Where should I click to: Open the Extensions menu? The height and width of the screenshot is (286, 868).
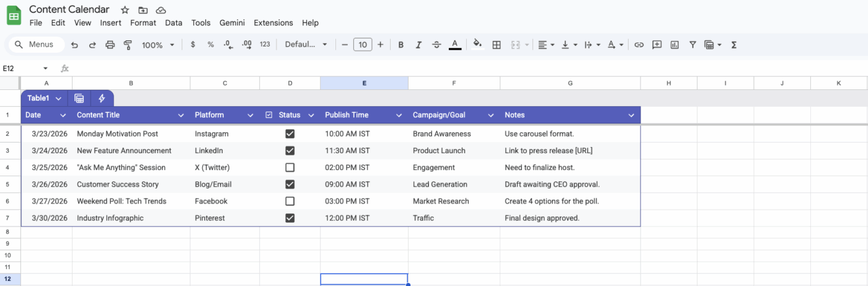pos(273,23)
